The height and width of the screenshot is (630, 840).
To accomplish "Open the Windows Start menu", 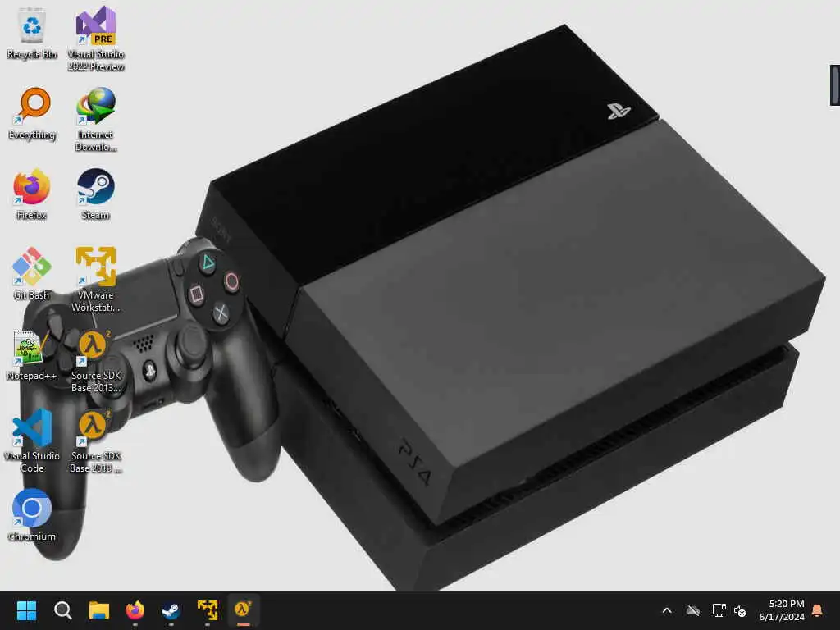I will [x=26, y=610].
